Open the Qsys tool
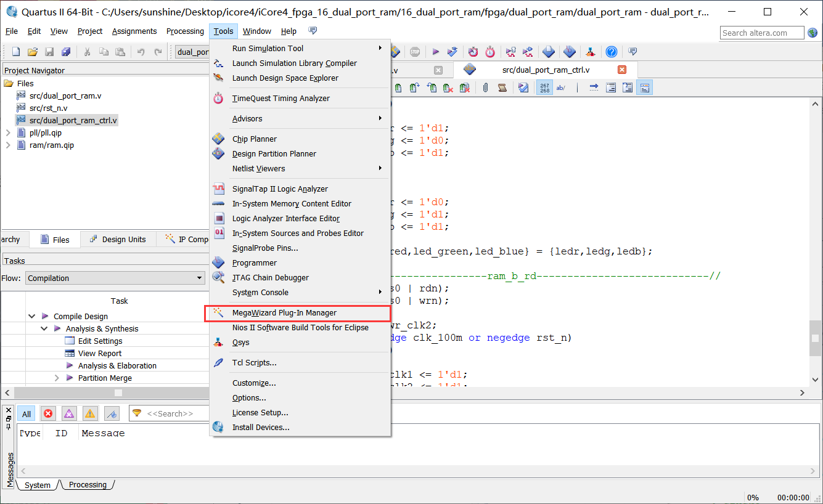This screenshot has height=504, width=823. point(240,343)
